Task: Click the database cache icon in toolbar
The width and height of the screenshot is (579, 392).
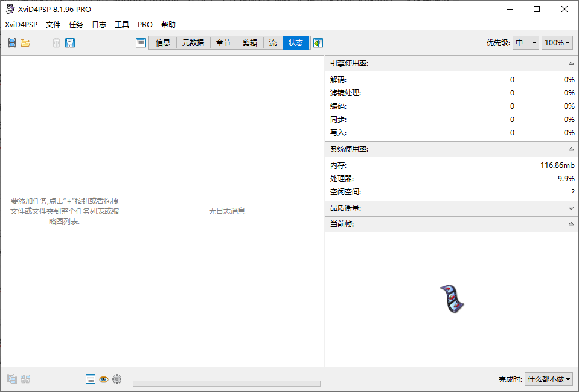Action: 56,42
